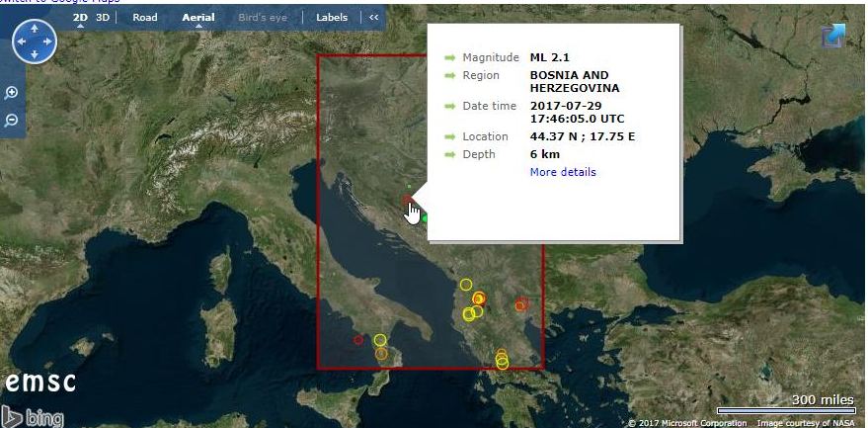Click the zoom in magnifier icon
This screenshot has height=428, width=868.
coord(12,93)
